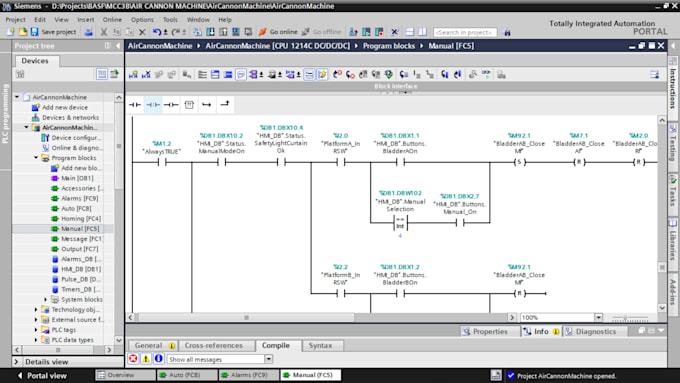Open the Insert menu

click(x=85, y=20)
